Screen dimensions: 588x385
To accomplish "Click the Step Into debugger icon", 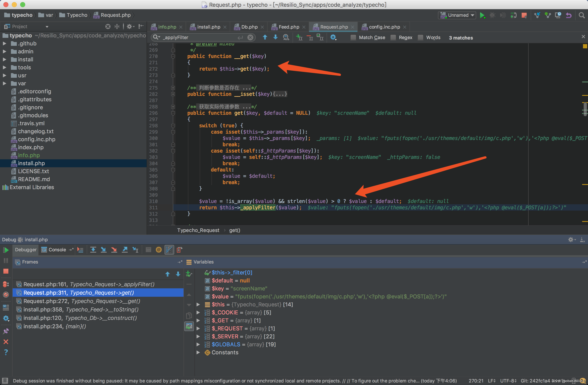I will pyautogui.click(x=104, y=250).
